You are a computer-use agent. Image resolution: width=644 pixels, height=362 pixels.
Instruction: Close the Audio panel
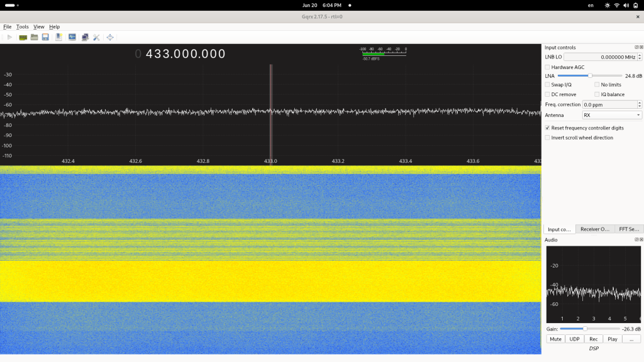coord(641,239)
